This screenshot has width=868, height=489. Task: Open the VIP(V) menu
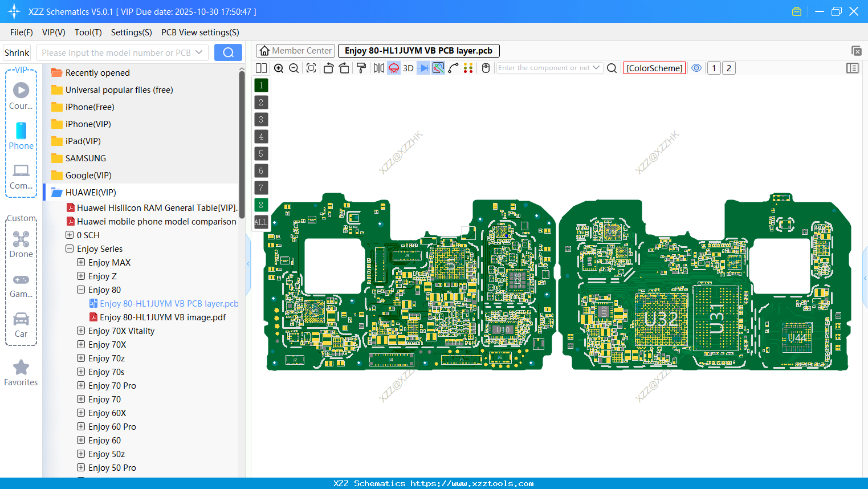(x=54, y=32)
